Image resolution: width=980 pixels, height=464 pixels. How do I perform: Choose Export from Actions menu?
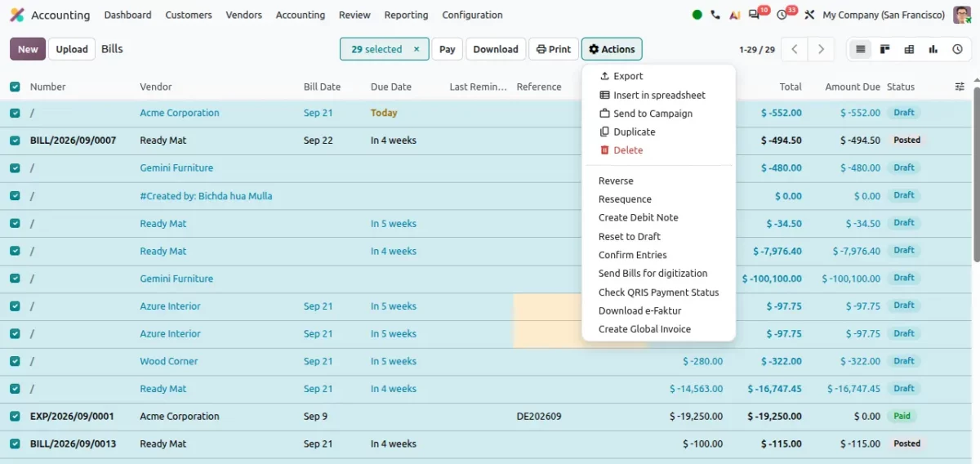[x=659, y=76]
